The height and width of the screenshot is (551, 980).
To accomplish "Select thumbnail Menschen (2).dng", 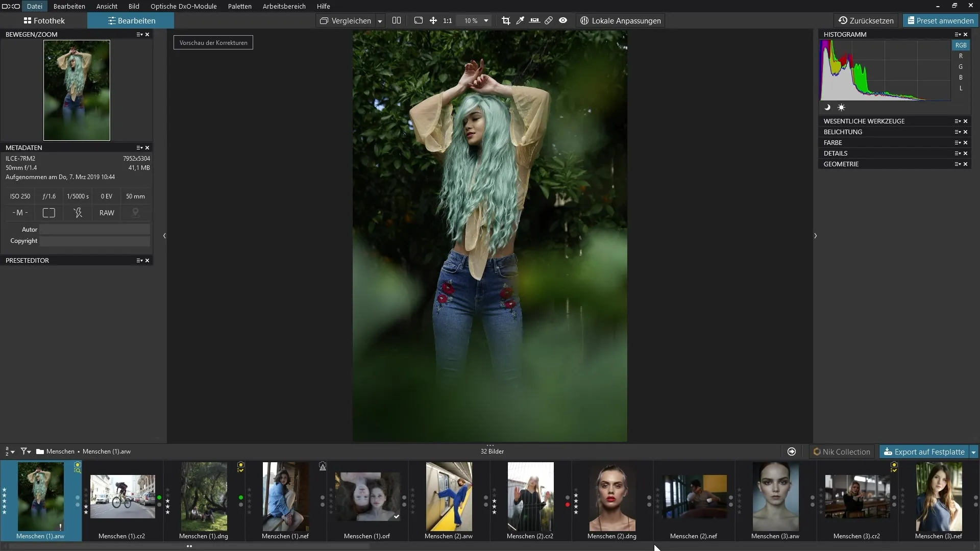I will pos(612,496).
